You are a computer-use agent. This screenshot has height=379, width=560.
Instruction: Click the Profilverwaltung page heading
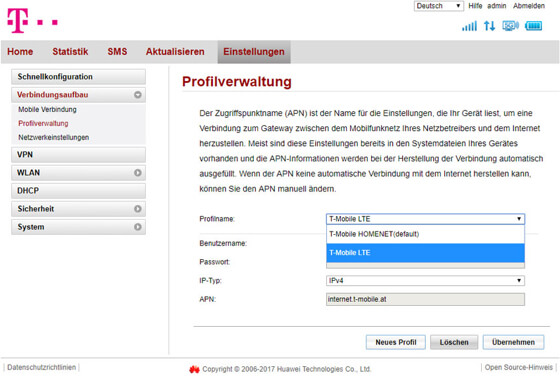point(237,82)
